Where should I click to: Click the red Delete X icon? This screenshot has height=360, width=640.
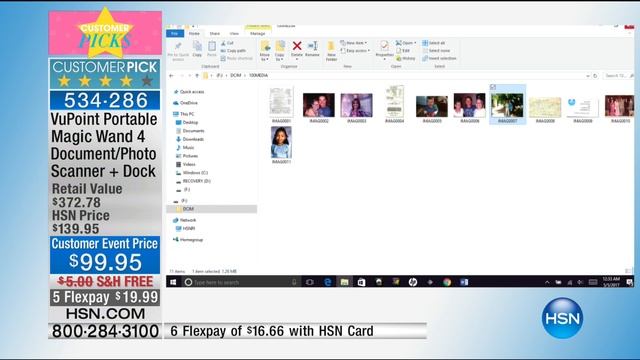(297, 46)
